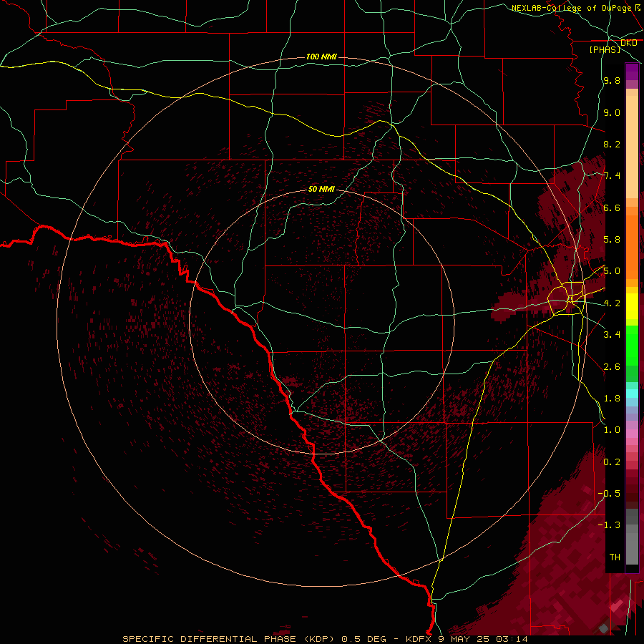Pick the bright green band of the scale
644x644 pixels.
[x=632, y=345]
